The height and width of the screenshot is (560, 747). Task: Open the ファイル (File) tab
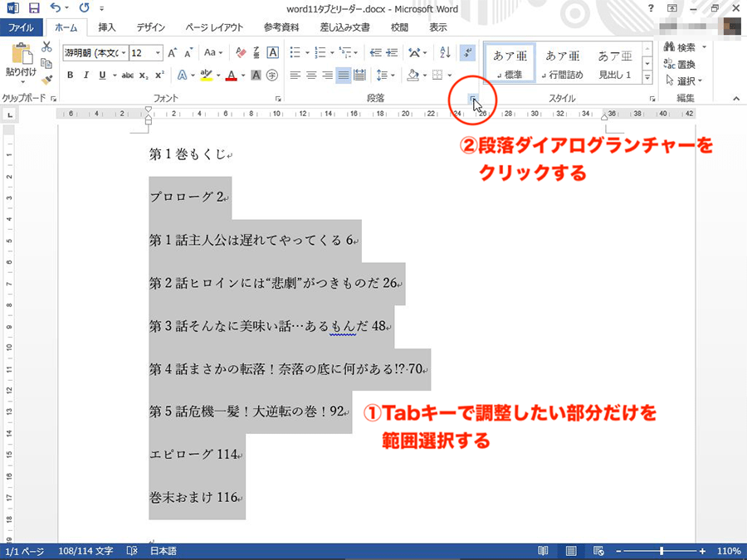(x=22, y=27)
